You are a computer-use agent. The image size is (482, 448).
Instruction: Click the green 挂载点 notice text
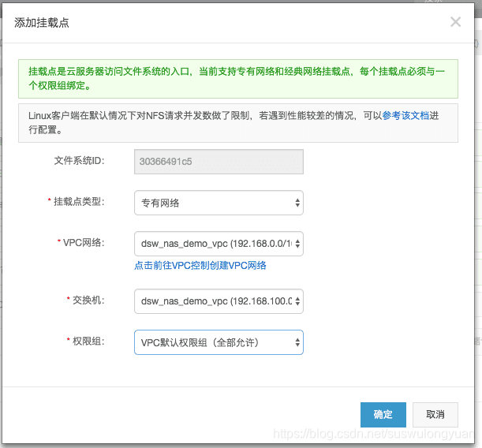[237, 79]
